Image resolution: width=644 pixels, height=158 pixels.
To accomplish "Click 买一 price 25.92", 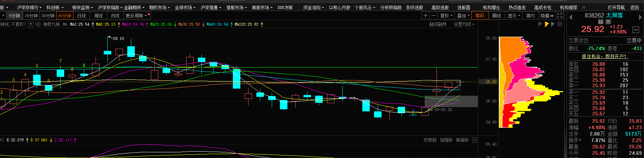I will pyautogui.click(x=598, y=92).
